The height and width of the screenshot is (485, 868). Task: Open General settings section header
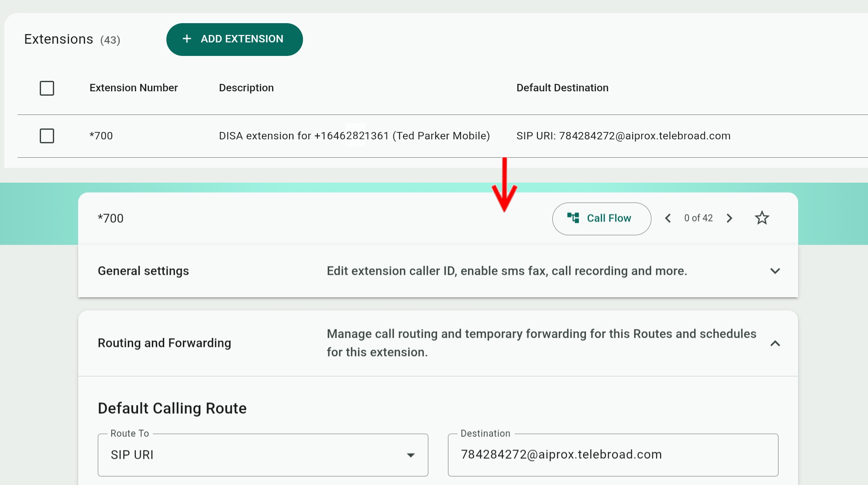143,271
